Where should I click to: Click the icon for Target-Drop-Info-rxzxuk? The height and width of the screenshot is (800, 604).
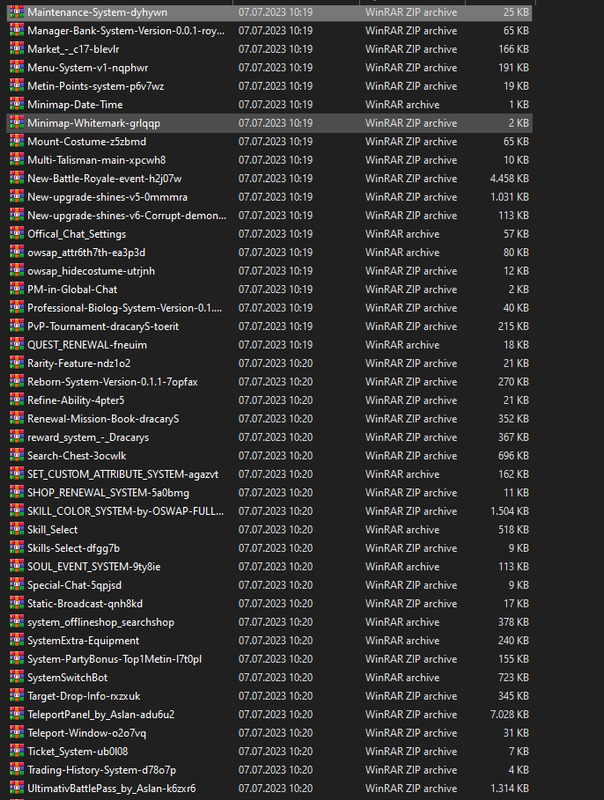pos(17,695)
